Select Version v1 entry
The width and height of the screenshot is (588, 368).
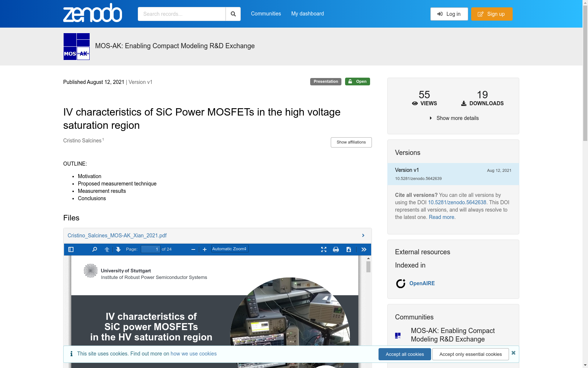tap(453, 174)
